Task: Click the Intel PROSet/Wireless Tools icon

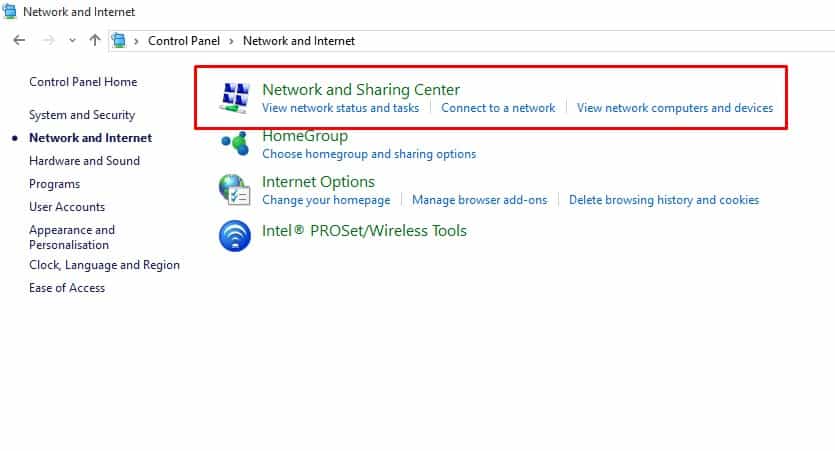Action: [x=233, y=235]
